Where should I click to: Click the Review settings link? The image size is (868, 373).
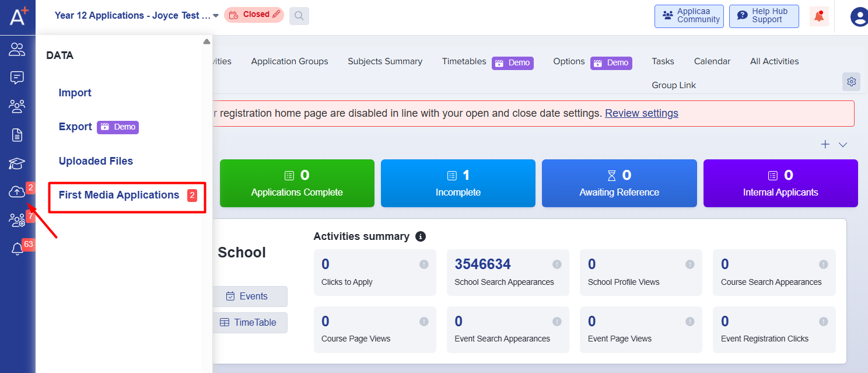[641, 113]
